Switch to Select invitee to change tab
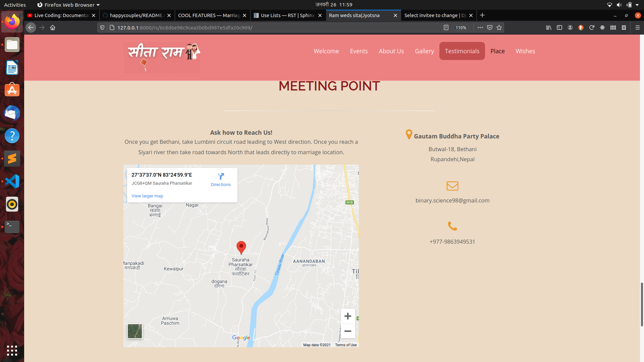This screenshot has width=644, height=362. click(x=439, y=15)
